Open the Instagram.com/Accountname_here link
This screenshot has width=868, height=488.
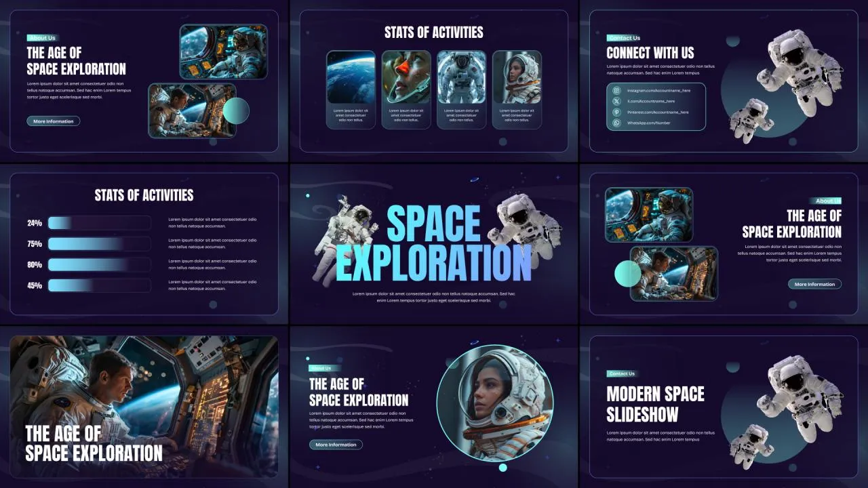click(658, 90)
